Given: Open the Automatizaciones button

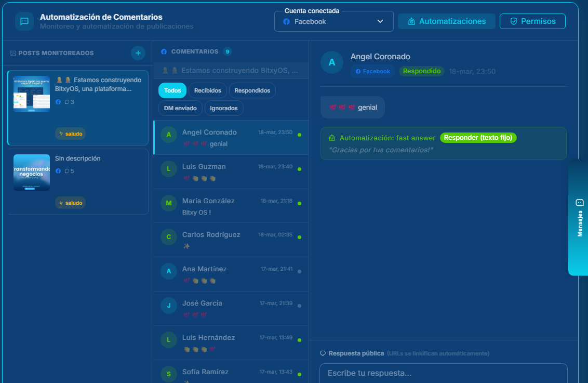Looking at the screenshot, I should 446,21.
